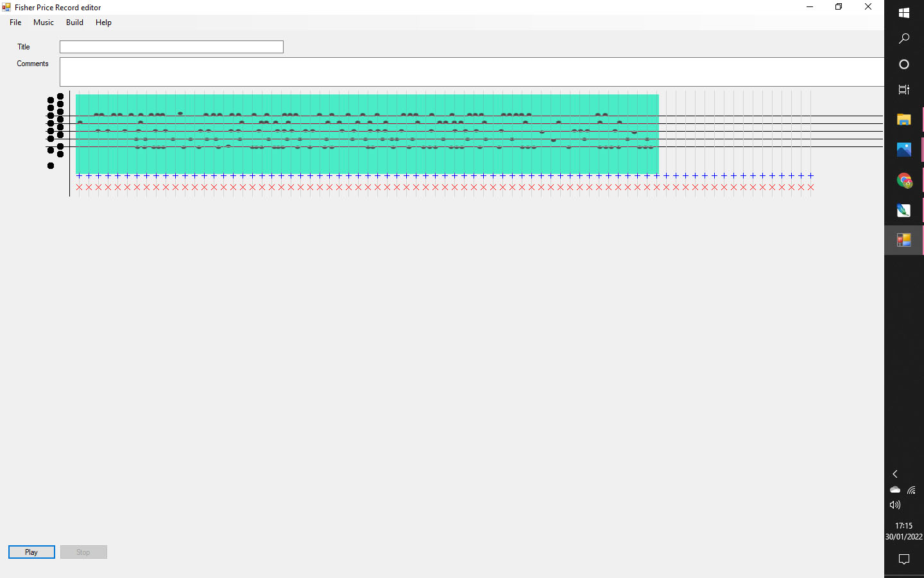Open the OneDrive cloud tray icon
This screenshot has height=578, width=924.
[x=895, y=489]
